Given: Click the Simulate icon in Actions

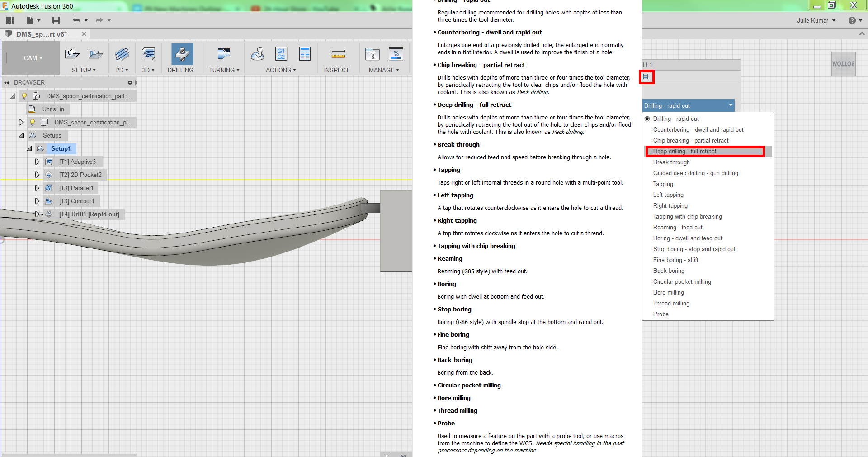Looking at the screenshot, I should tap(258, 54).
